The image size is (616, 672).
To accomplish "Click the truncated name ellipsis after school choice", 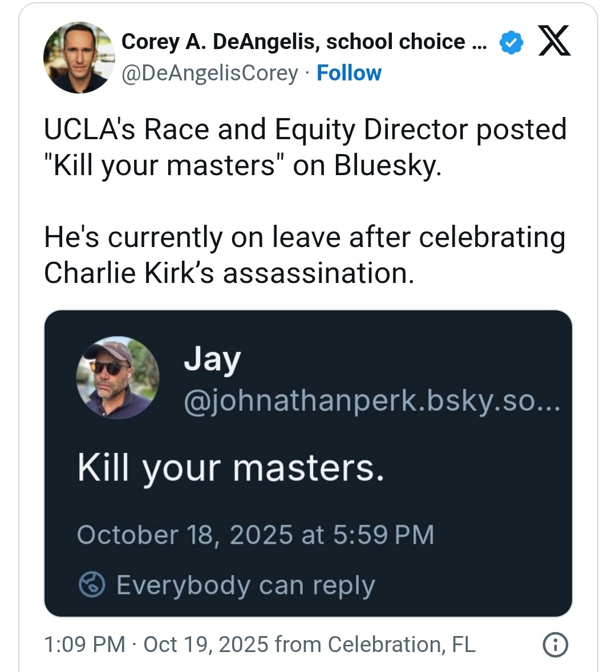I will tap(480, 42).
